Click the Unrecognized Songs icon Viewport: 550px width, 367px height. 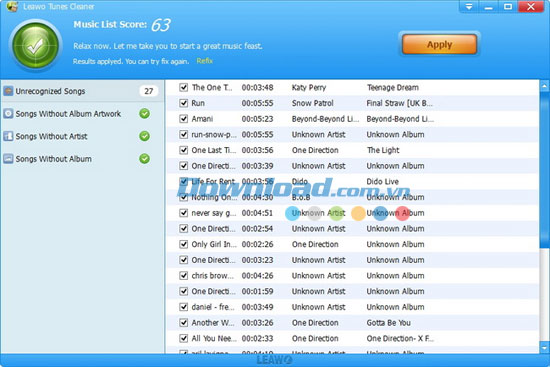coord(8,91)
